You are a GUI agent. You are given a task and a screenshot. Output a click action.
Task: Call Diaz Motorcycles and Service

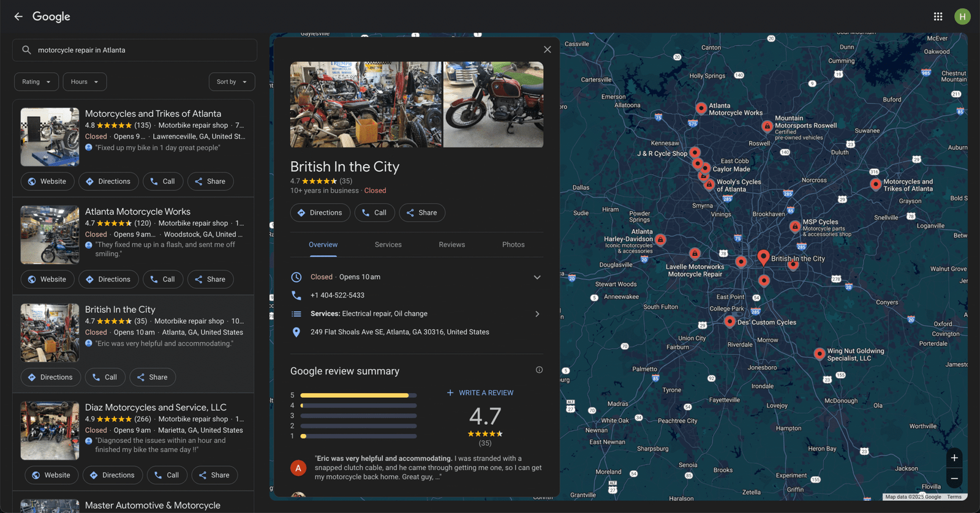point(167,475)
